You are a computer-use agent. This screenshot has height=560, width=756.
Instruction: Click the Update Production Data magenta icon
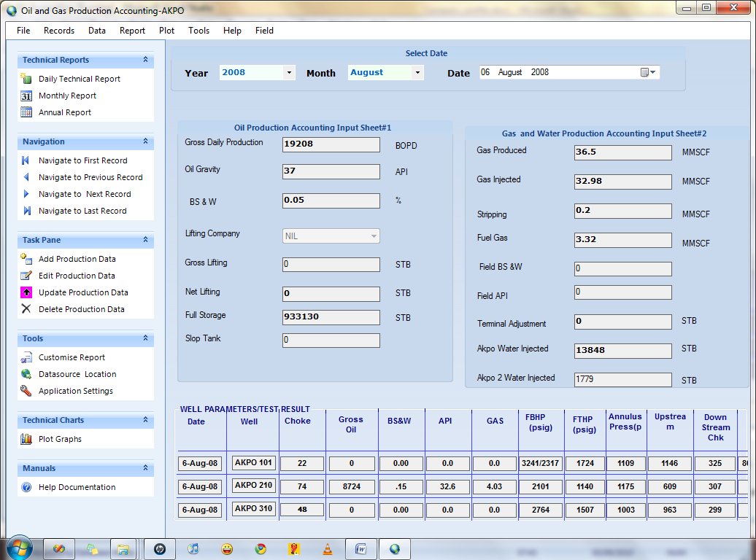tap(26, 292)
